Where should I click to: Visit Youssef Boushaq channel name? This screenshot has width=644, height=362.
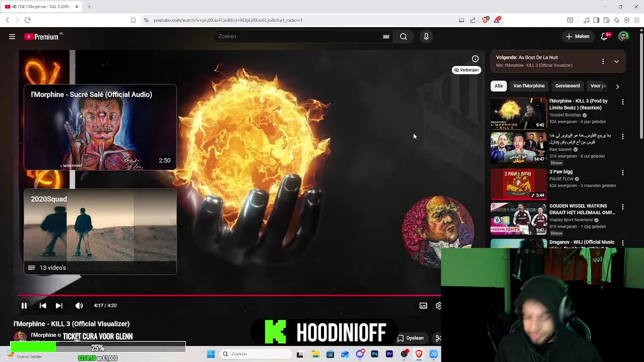click(565, 115)
